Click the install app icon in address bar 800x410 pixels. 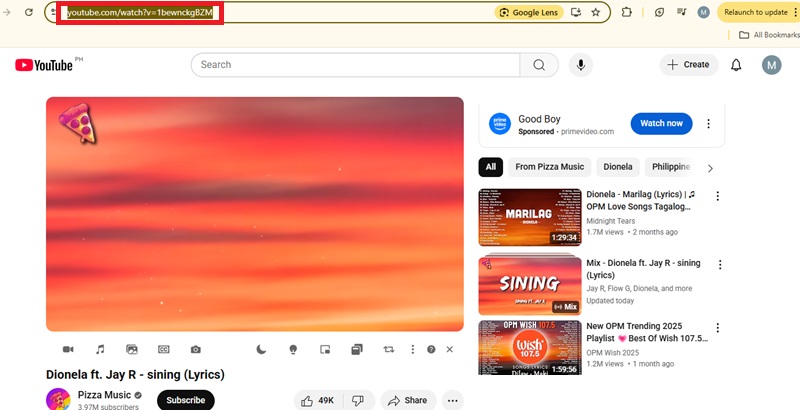(576, 12)
